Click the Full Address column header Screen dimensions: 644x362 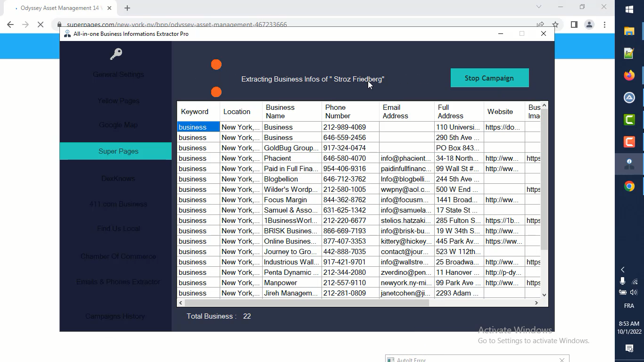coord(459,112)
